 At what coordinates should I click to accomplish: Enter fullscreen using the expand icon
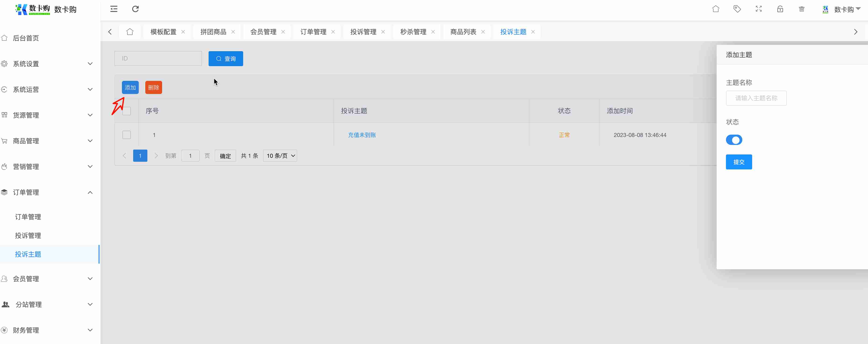click(x=758, y=9)
